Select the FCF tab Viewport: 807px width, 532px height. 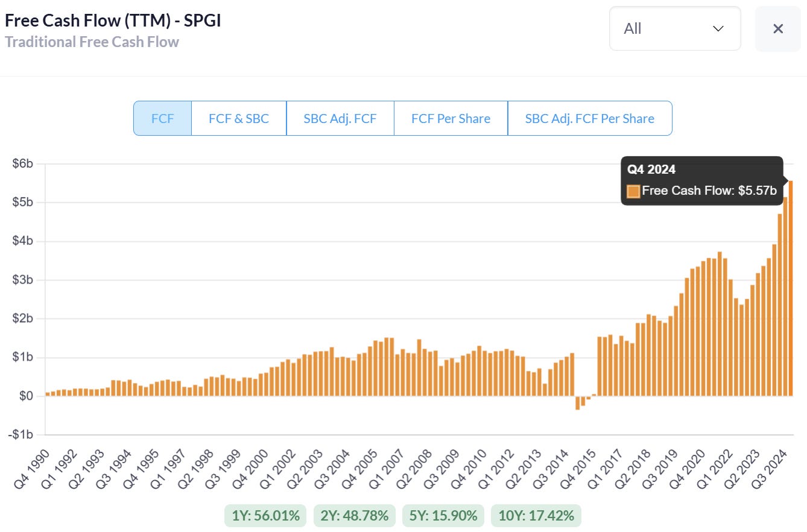point(163,118)
